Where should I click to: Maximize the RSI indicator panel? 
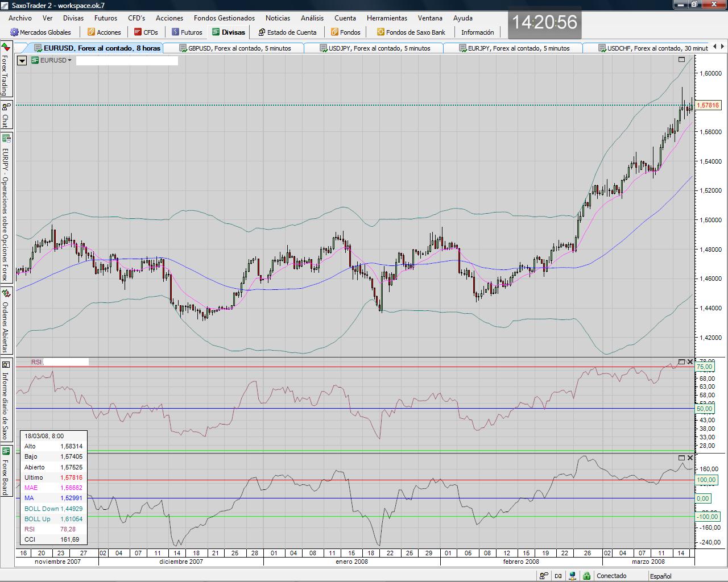pyautogui.click(x=681, y=362)
